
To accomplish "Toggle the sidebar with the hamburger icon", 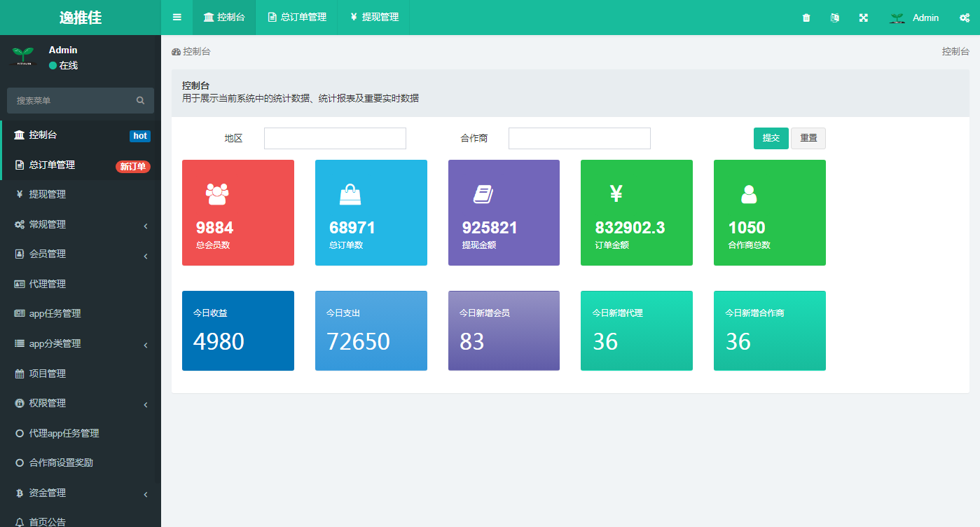I will point(177,18).
